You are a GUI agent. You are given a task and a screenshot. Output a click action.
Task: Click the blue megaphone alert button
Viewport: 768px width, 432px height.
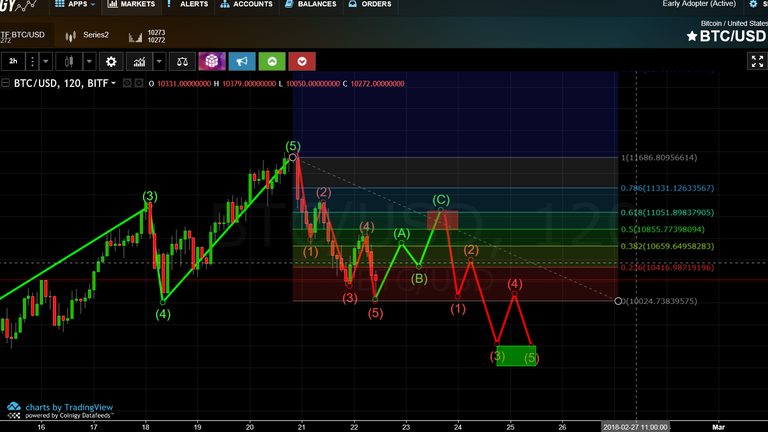pos(242,61)
